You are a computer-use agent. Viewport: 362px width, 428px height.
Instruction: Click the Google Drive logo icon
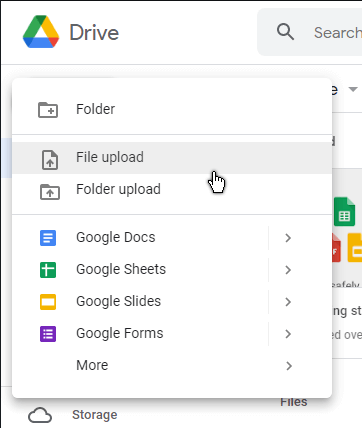pyautogui.click(x=41, y=32)
